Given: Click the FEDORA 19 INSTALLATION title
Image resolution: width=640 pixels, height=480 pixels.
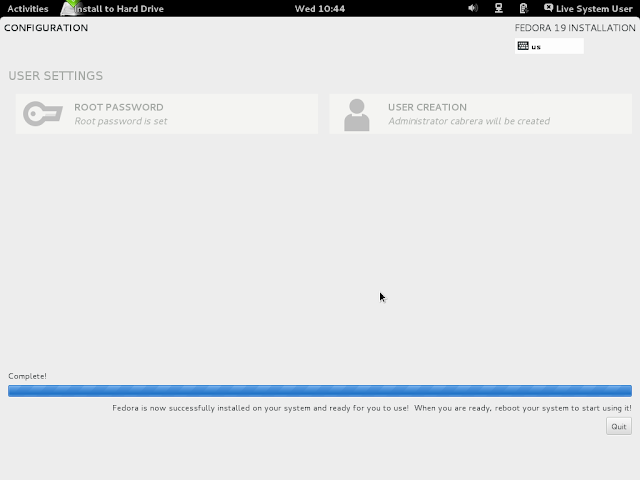Looking at the screenshot, I should click(x=575, y=28).
